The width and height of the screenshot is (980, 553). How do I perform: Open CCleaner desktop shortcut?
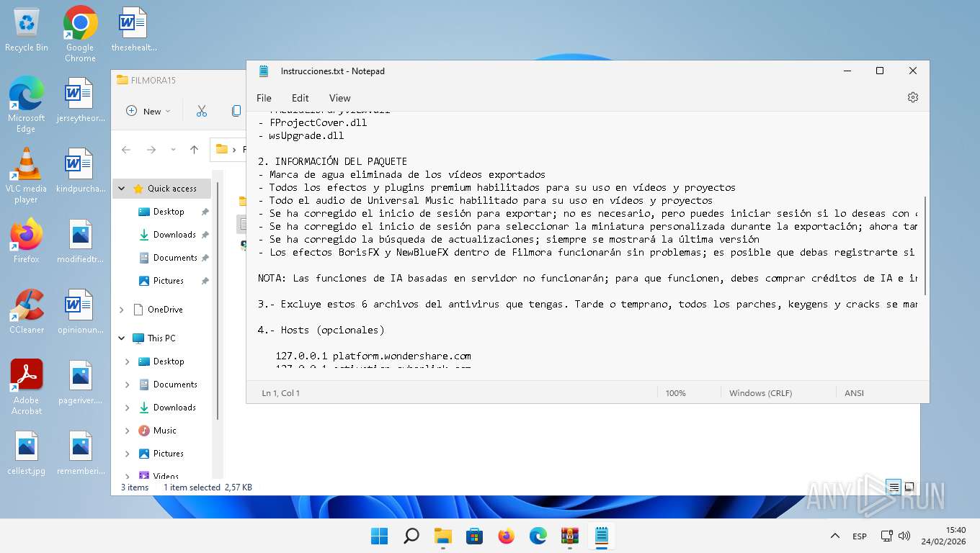(27, 312)
